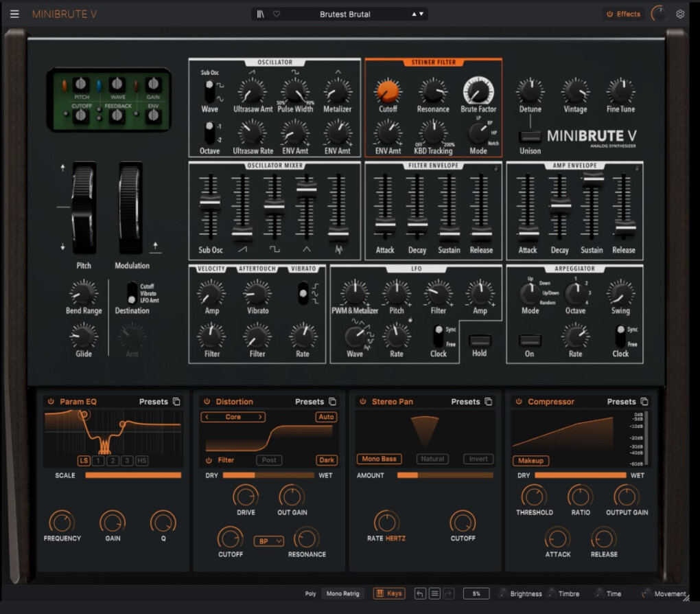This screenshot has height=614, width=700.
Task: Toggle the Stereo Pan power button
Action: pyautogui.click(x=362, y=402)
